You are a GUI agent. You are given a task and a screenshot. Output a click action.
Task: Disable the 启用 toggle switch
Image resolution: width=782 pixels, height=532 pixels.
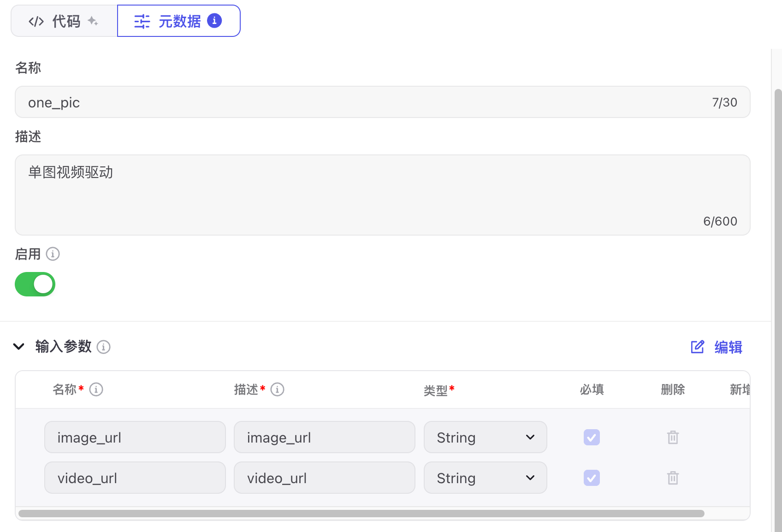(35, 284)
